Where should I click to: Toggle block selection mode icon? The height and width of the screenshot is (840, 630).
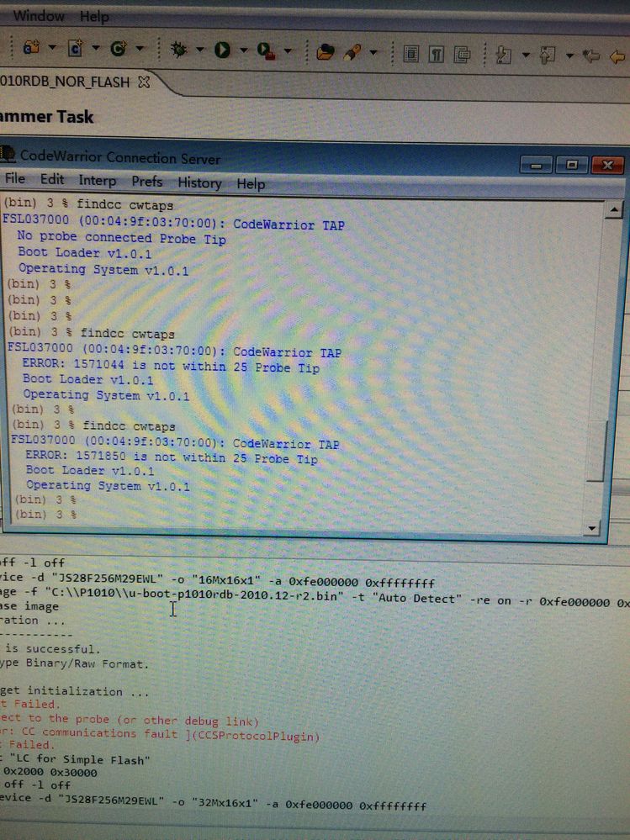click(411, 54)
